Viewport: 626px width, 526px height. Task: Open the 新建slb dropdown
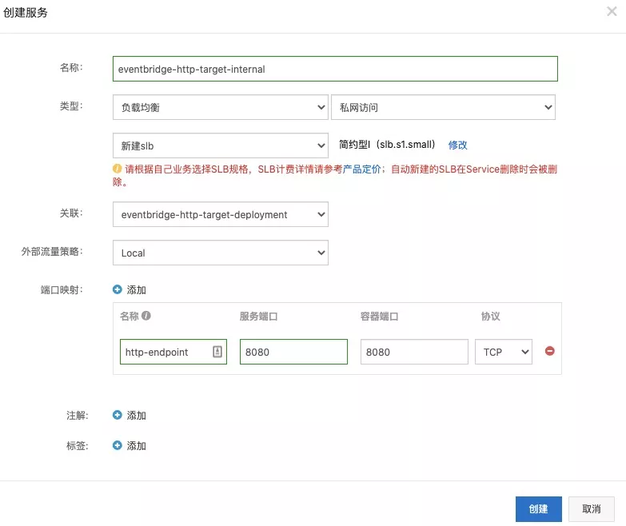(220, 146)
